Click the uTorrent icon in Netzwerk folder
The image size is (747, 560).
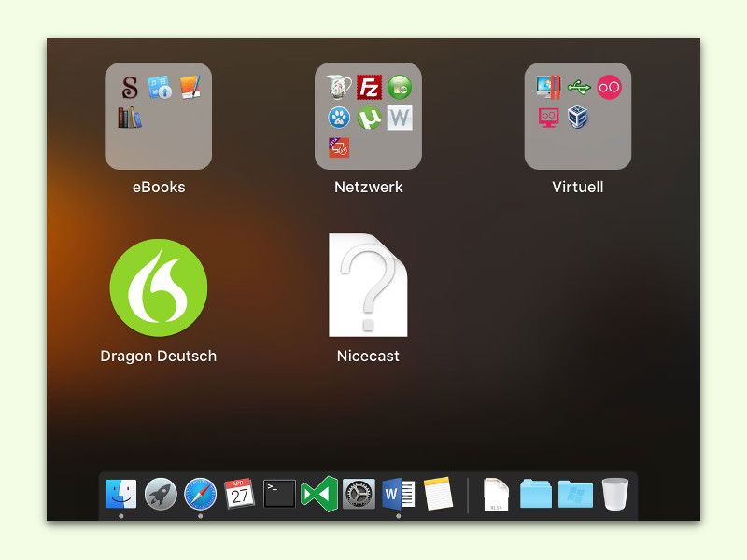pyautogui.click(x=369, y=118)
